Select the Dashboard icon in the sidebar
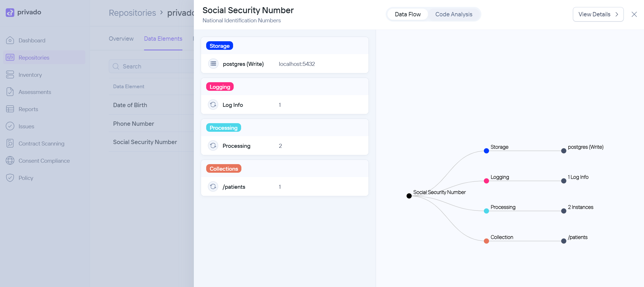644x287 pixels. pos(10,40)
